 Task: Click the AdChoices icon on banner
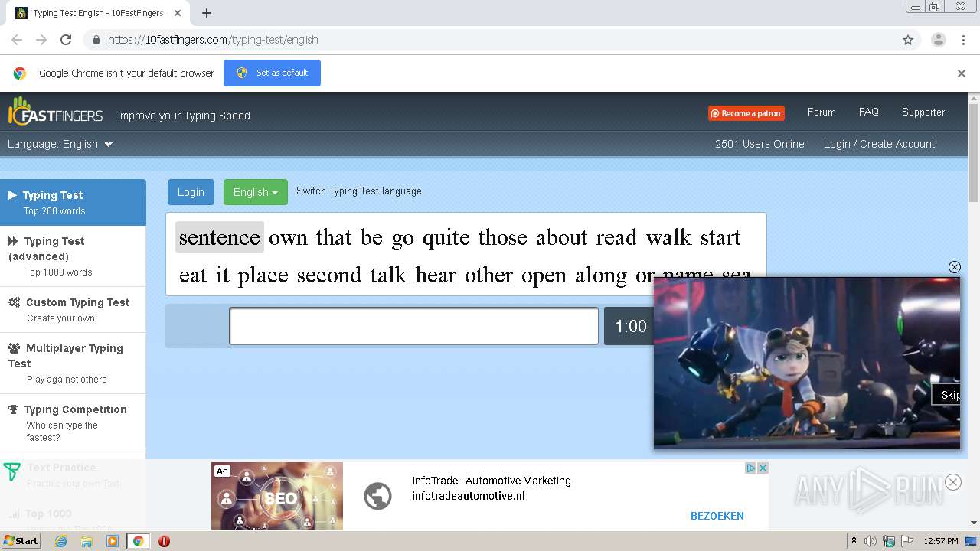pyautogui.click(x=751, y=468)
